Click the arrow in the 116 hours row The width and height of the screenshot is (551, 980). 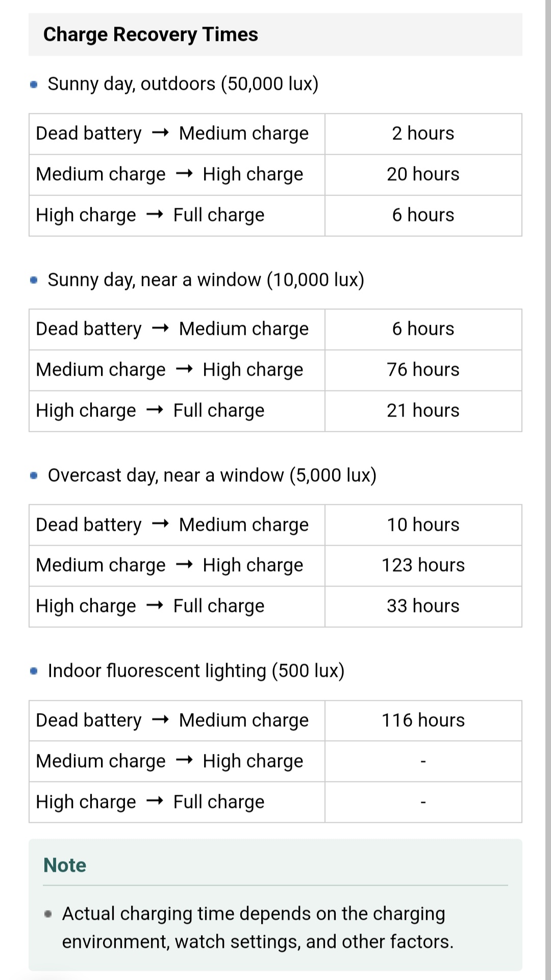click(160, 720)
